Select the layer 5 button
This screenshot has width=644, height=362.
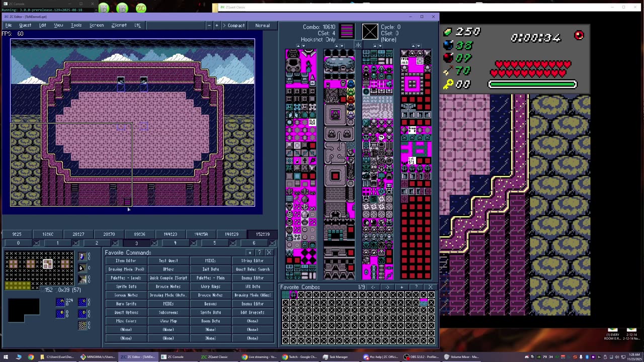pos(214,243)
